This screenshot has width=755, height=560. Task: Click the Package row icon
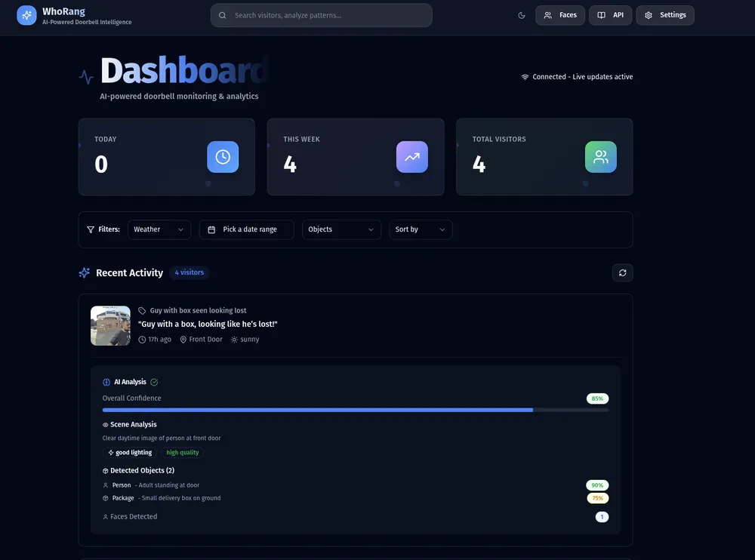coord(106,498)
